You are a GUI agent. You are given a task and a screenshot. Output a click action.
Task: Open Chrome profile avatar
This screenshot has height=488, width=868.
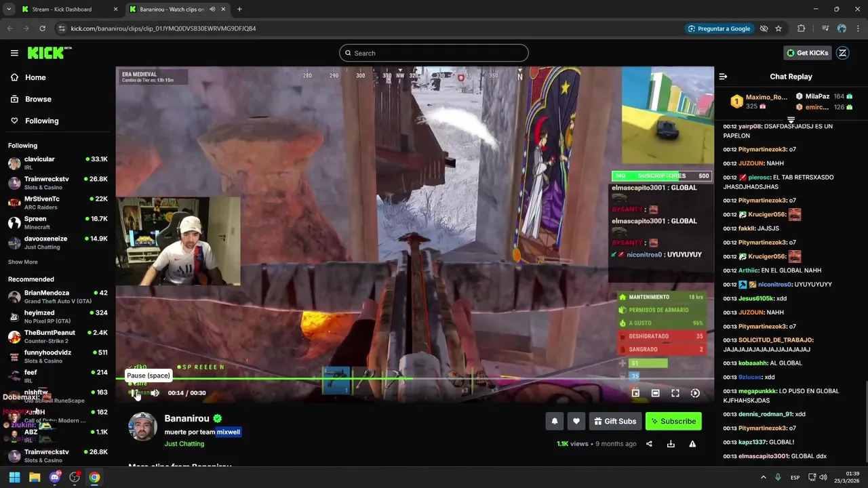pos(842,28)
